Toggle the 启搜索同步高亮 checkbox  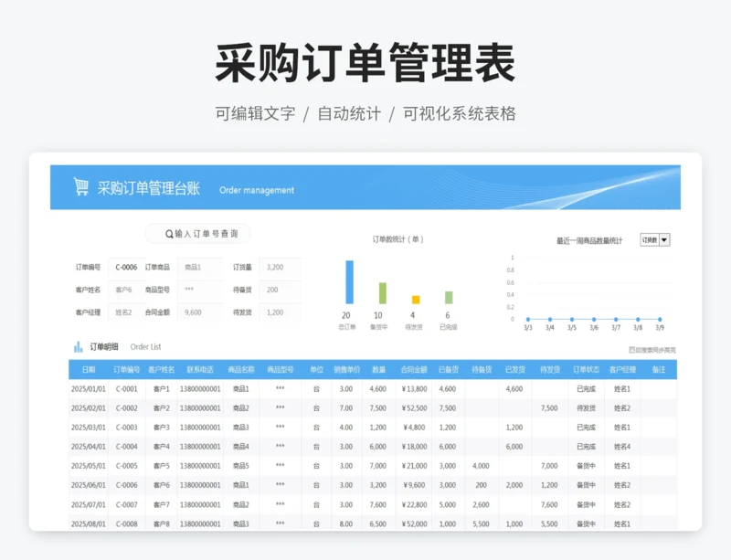point(631,350)
